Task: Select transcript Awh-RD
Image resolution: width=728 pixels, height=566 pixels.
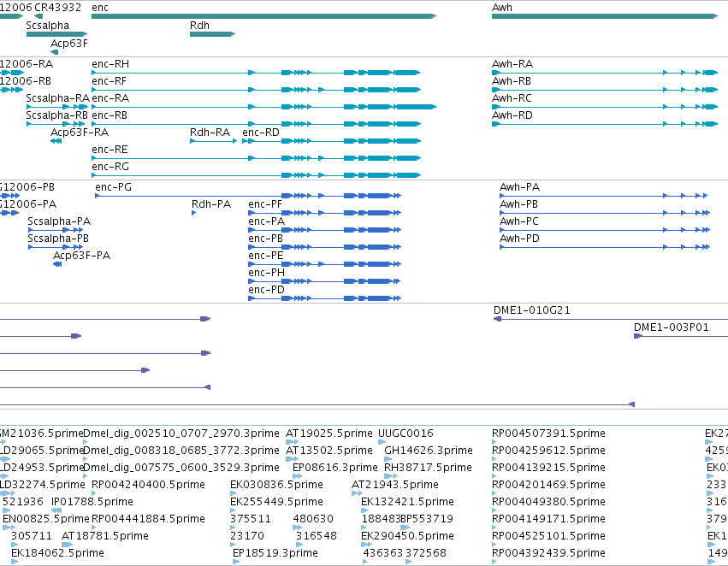Action: coord(605,124)
